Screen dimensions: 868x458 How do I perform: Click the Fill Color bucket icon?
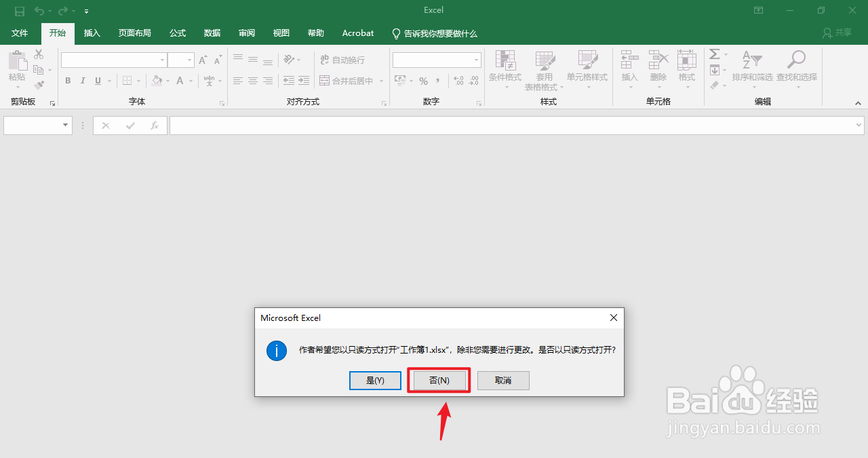pyautogui.click(x=157, y=81)
